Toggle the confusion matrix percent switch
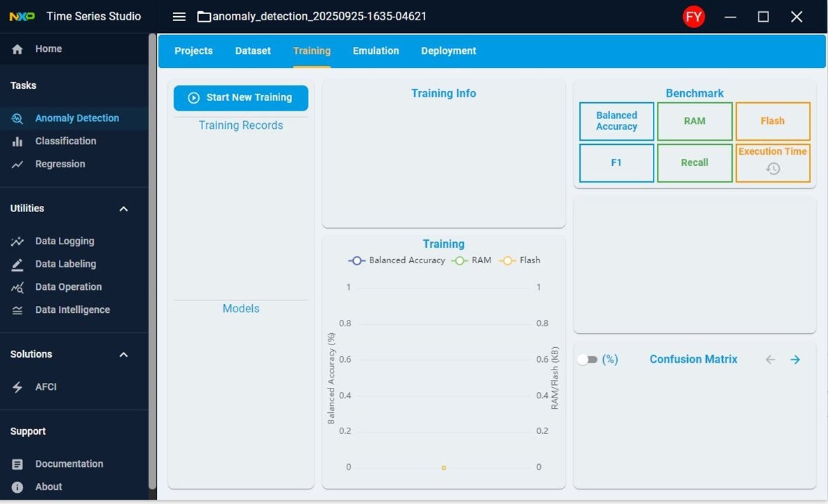 [587, 359]
